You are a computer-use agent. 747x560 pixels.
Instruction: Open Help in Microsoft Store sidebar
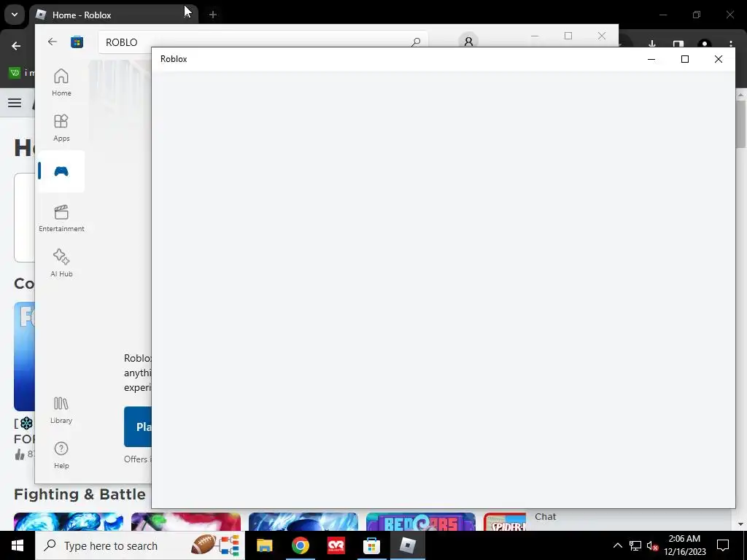(x=61, y=455)
